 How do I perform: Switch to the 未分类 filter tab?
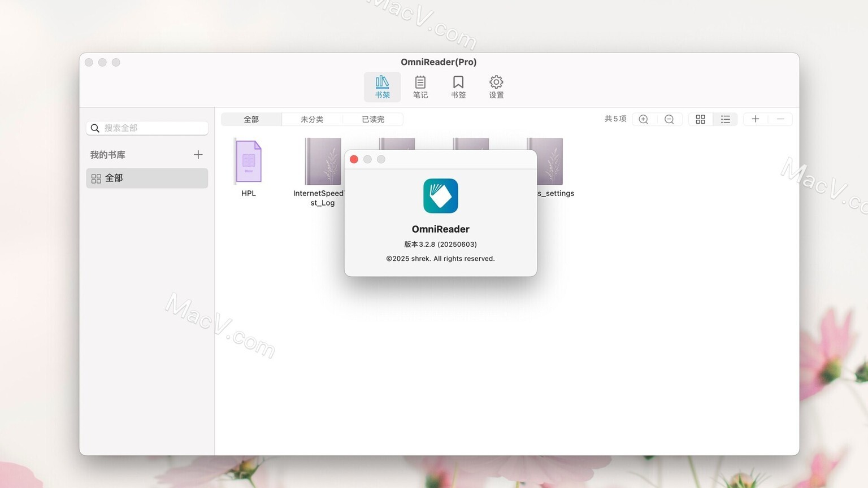(312, 119)
